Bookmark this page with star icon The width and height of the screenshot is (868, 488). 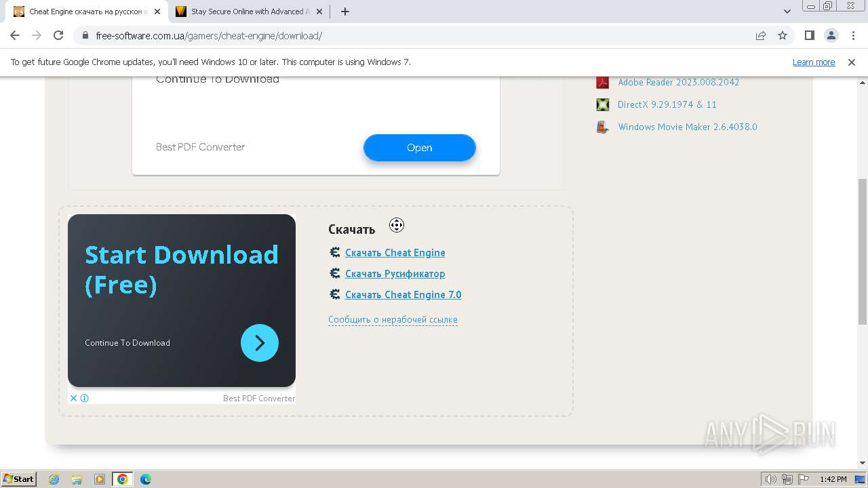pos(783,35)
